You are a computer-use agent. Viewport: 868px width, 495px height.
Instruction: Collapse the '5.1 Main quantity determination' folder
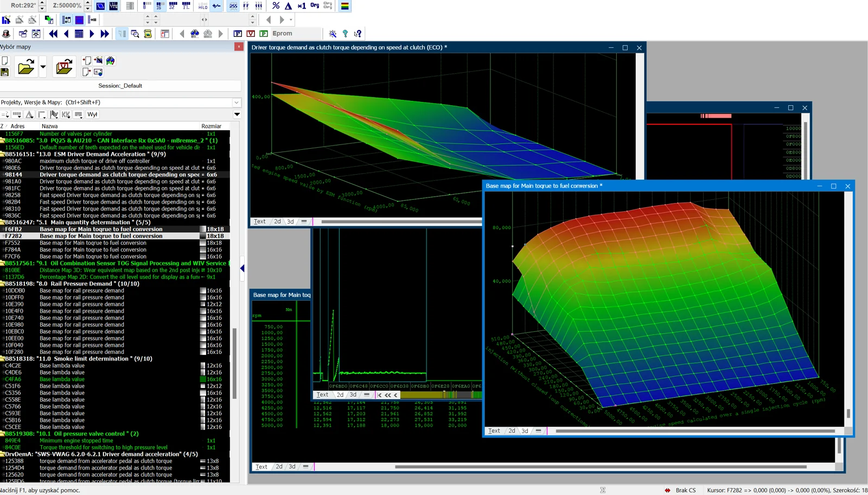click(2, 222)
